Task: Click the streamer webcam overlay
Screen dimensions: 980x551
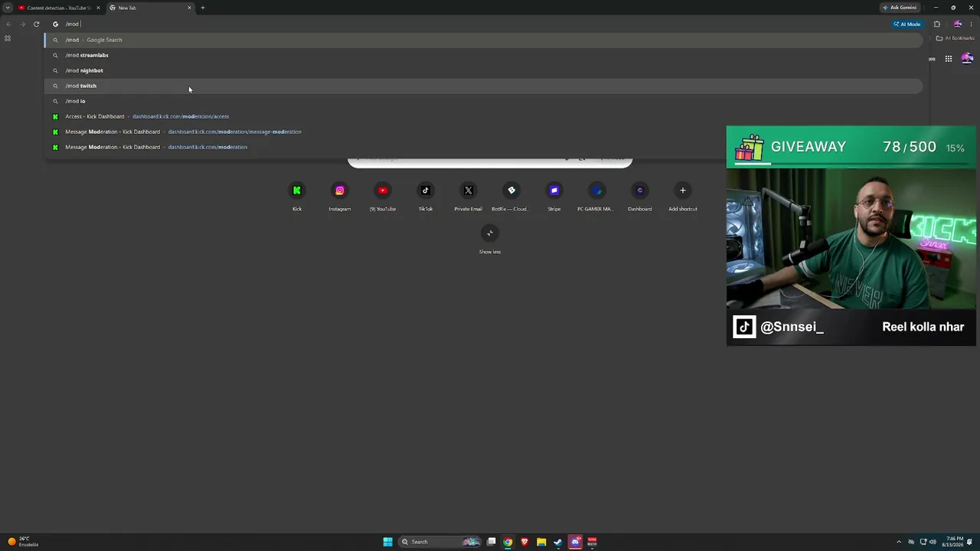Action: coord(851,239)
